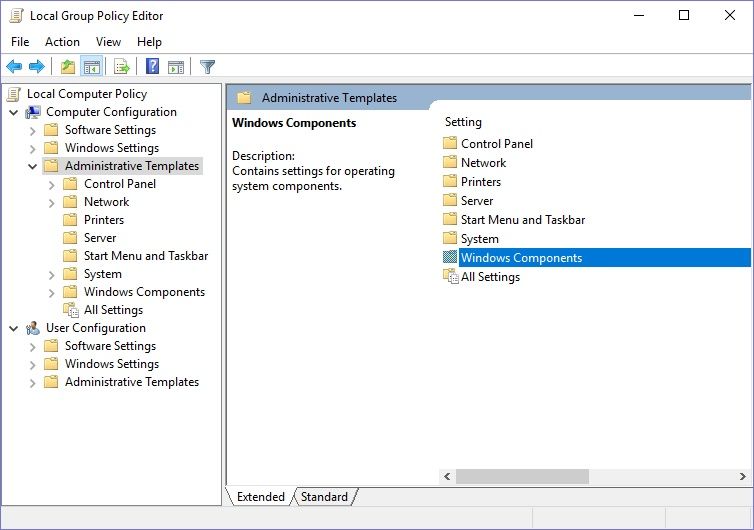Expand the Network tree node
This screenshot has height=530, width=754.
pyautogui.click(x=51, y=202)
